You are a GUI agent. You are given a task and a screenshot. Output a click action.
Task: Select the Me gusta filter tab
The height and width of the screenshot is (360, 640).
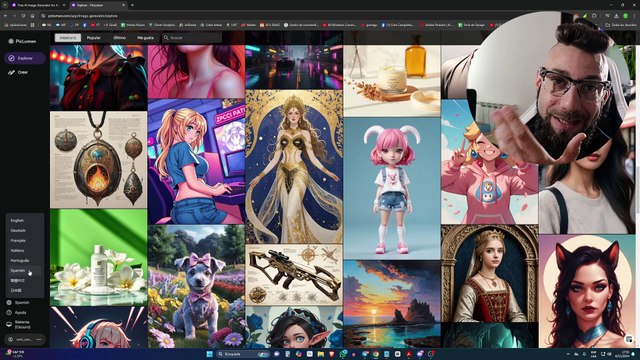[146, 38]
